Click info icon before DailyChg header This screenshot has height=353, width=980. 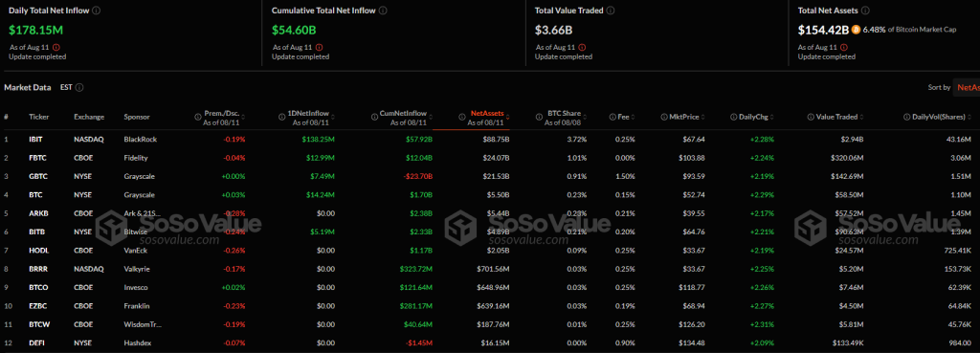pos(734,117)
